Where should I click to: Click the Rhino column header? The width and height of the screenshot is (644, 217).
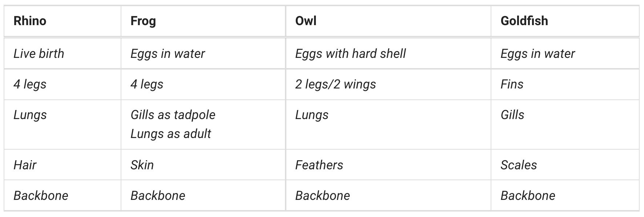point(30,21)
